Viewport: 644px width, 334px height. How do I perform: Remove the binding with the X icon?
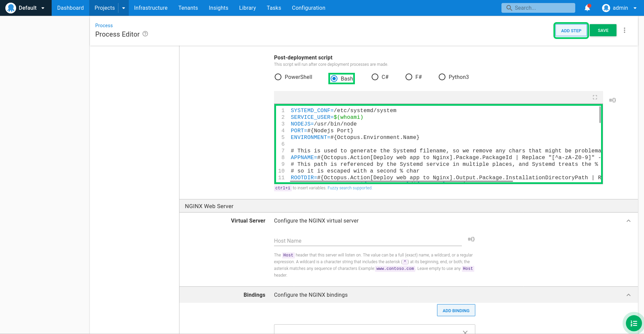465,332
